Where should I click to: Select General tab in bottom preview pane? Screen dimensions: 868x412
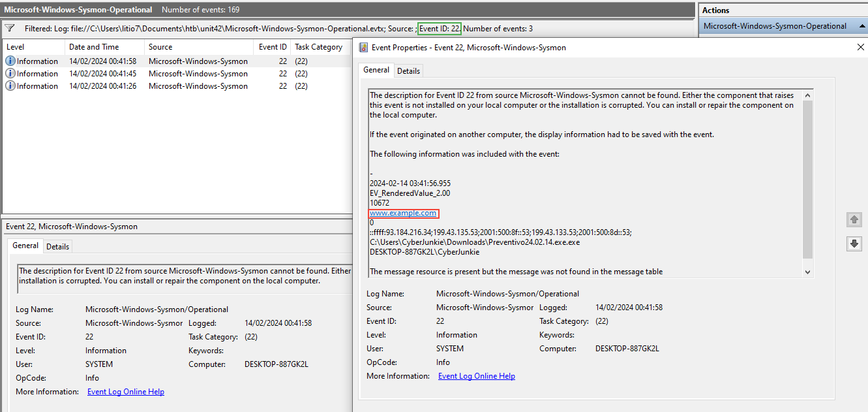[25, 246]
